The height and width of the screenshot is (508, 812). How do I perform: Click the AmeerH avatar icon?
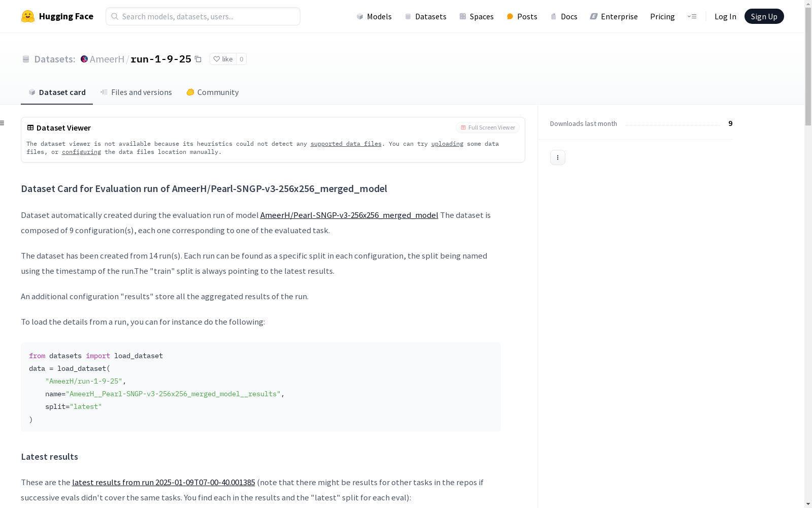(x=84, y=59)
